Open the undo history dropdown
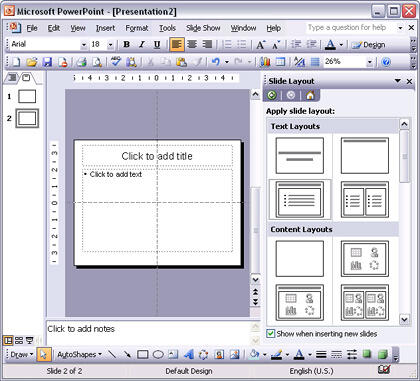 coord(227,62)
